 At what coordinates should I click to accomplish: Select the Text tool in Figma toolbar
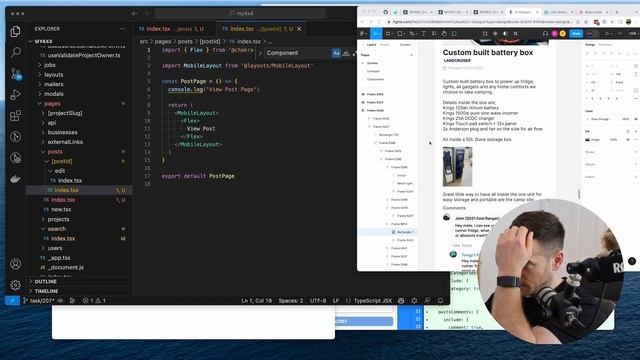423,33
